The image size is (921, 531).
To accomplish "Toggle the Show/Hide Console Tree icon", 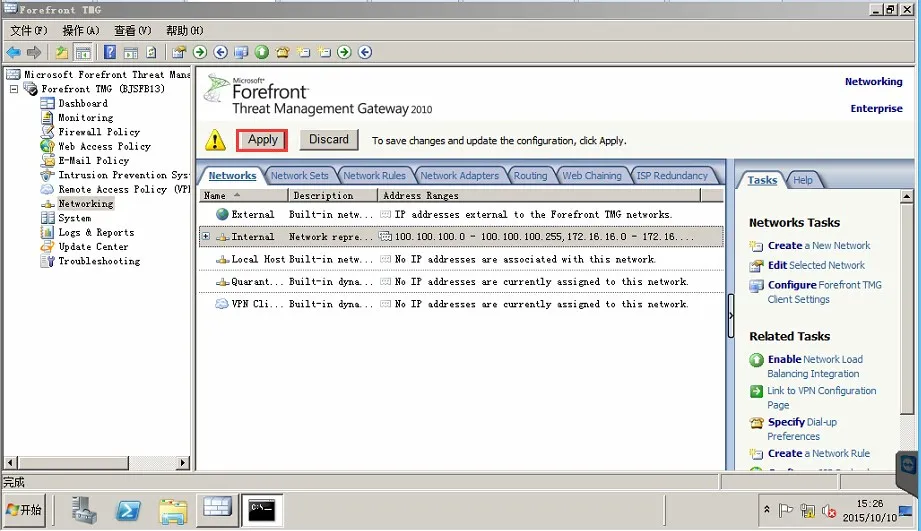I will tap(83, 52).
